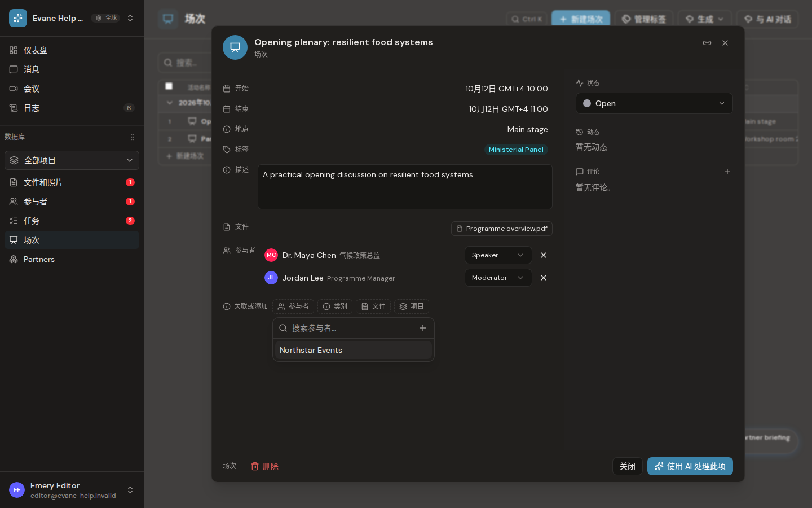This screenshot has height=508, width=812.
Task: Click the end time 10月12日 GMT+4 11:00
Action: click(x=508, y=109)
